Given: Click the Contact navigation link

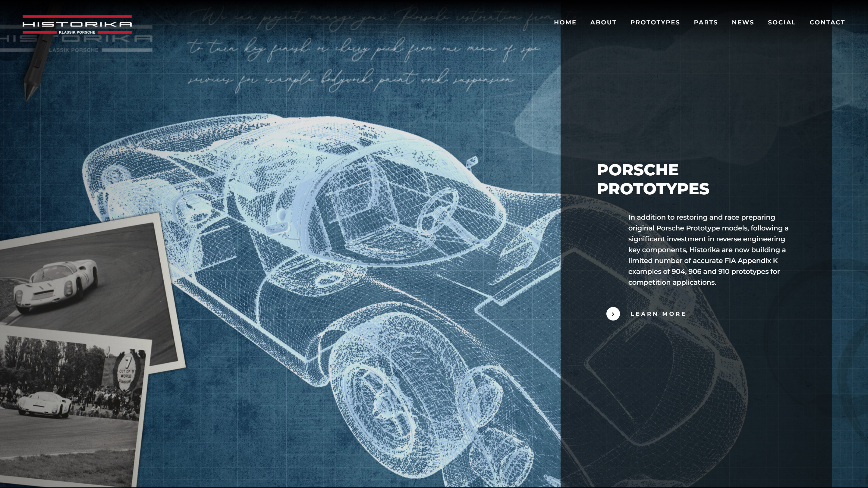Looking at the screenshot, I should click(x=827, y=22).
